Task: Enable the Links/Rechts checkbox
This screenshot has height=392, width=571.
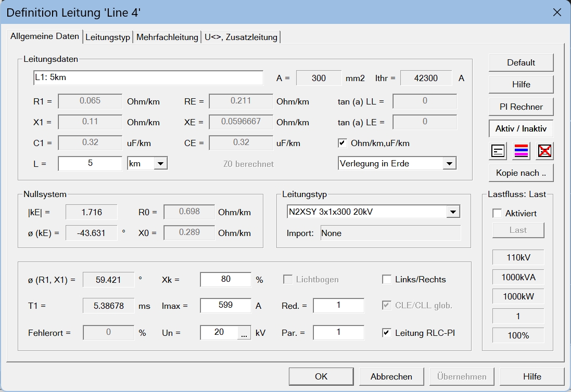Action: (387, 280)
